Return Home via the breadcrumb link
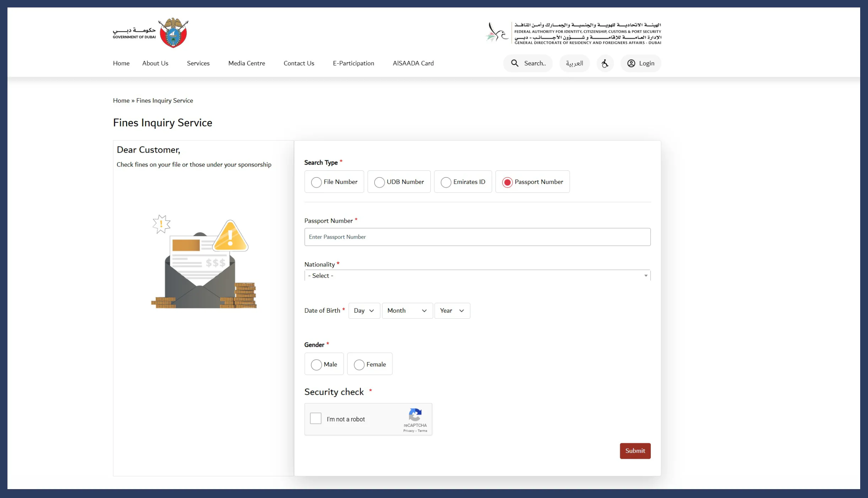868x498 pixels. (121, 100)
